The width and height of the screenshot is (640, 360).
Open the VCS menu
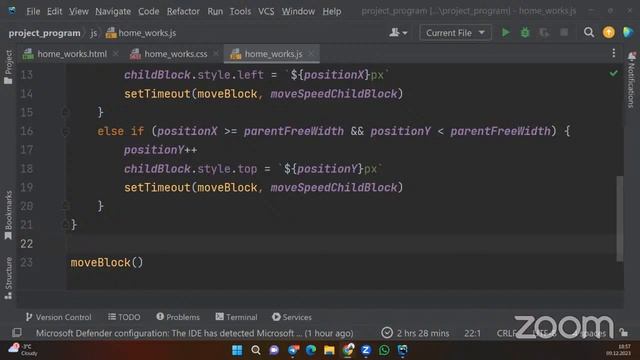[x=266, y=11]
